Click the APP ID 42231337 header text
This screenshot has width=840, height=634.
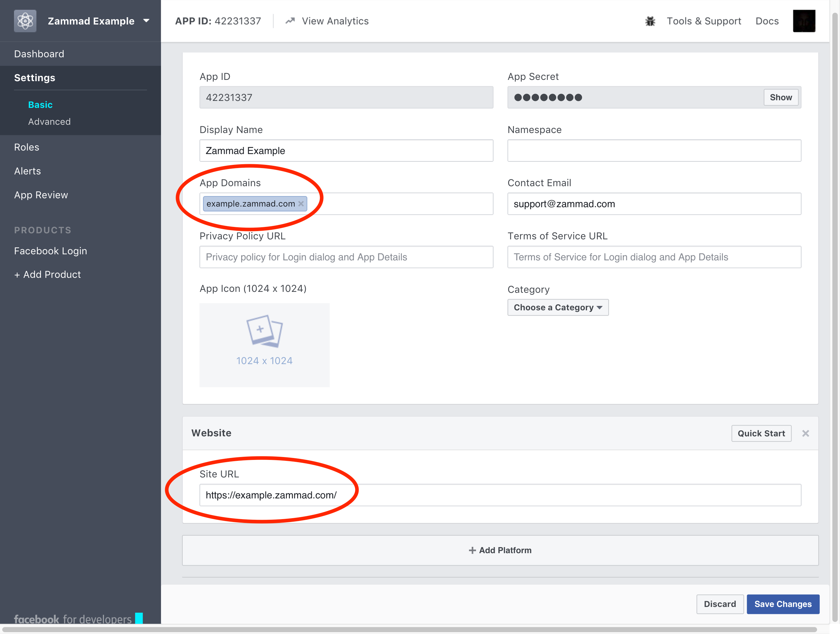218,21
